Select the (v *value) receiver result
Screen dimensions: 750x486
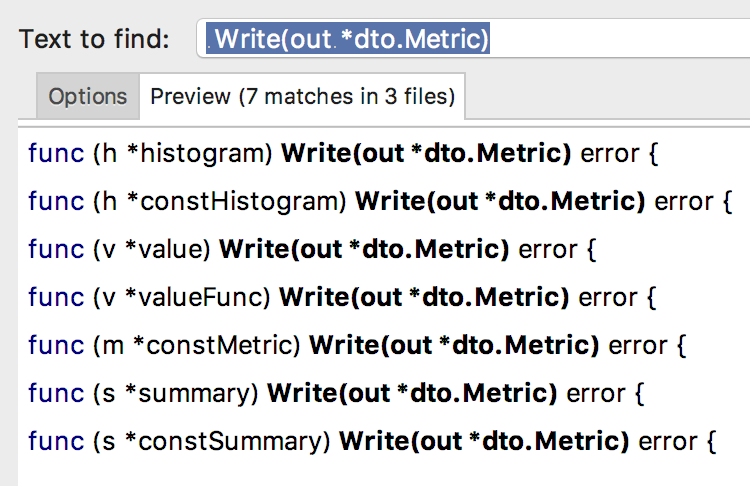384,249
